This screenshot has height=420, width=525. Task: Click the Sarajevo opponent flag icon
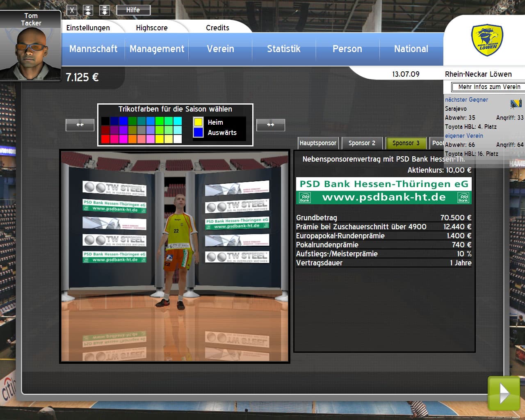(516, 103)
